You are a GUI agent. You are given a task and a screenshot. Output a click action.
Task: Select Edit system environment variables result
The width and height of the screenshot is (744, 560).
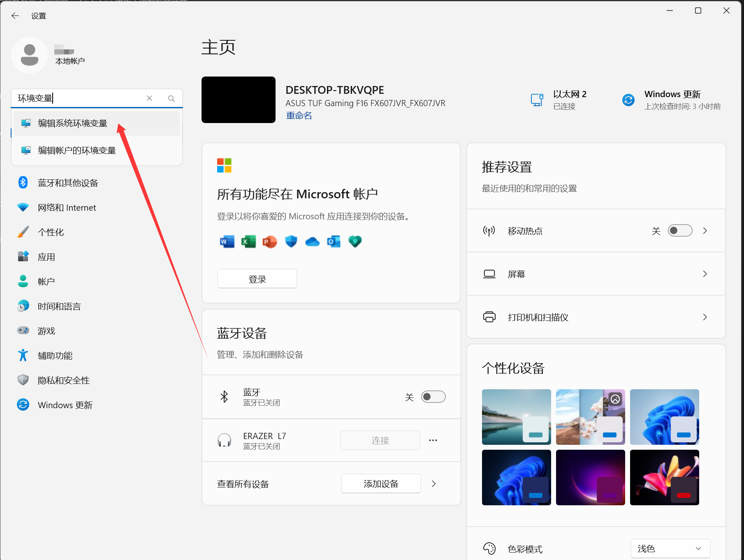[x=72, y=123]
